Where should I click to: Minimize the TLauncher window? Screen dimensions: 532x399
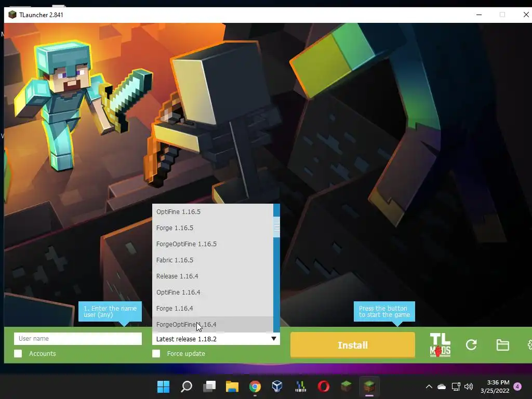pyautogui.click(x=479, y=15)
